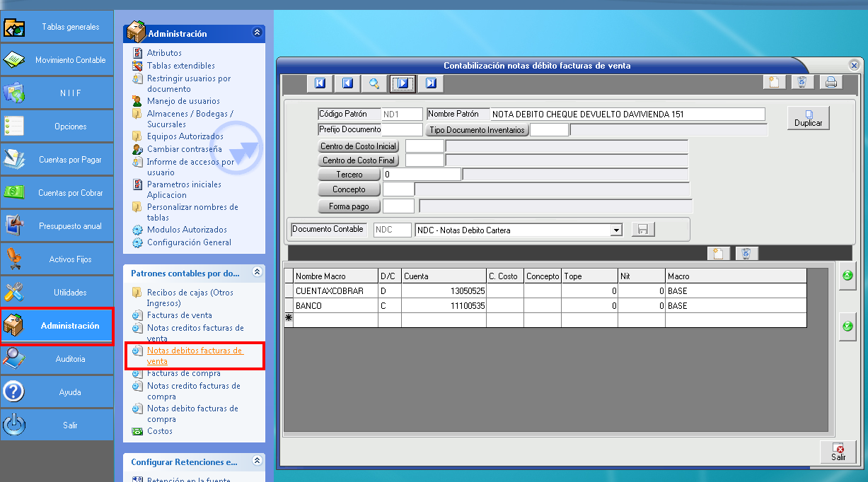Open Facturas de venta link
The height and width of the screenshot is (482, 868).
tap(179, 315)
